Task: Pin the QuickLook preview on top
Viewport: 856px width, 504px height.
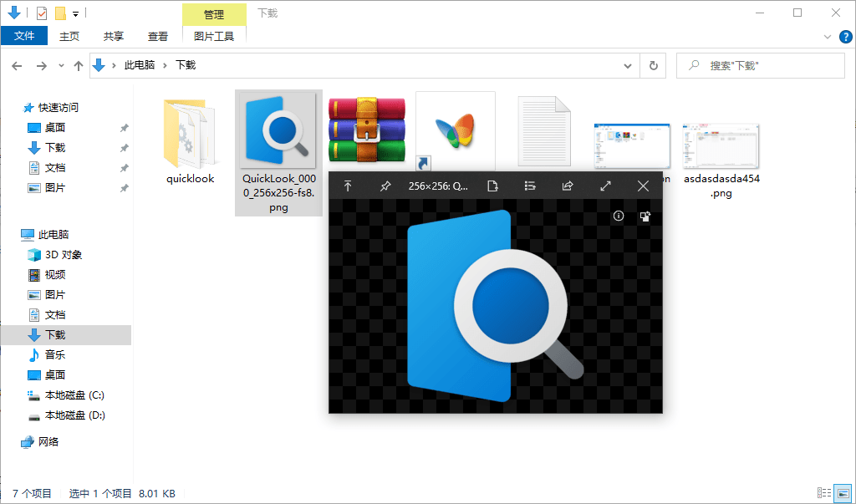Action: [x=385, y=186]
